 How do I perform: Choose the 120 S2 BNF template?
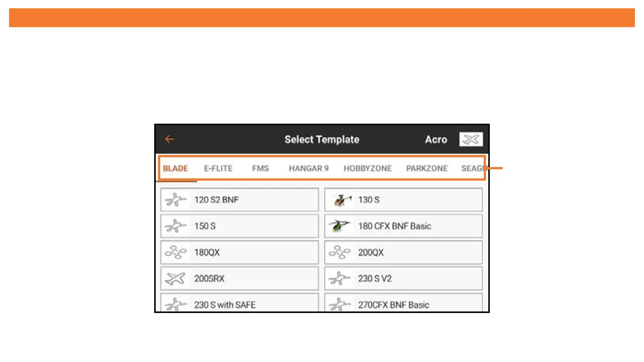click(239, 200)
